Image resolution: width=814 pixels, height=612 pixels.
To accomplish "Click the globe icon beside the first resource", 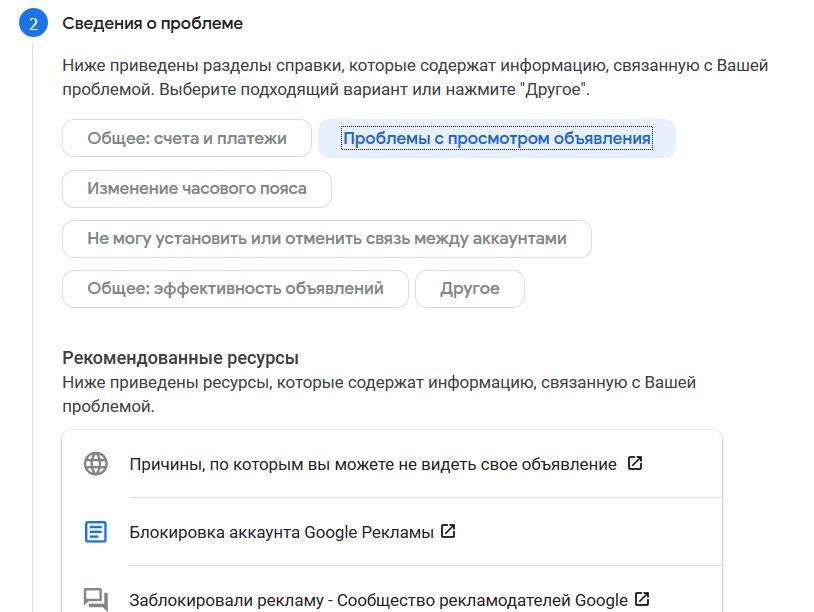I will point(96,464).
